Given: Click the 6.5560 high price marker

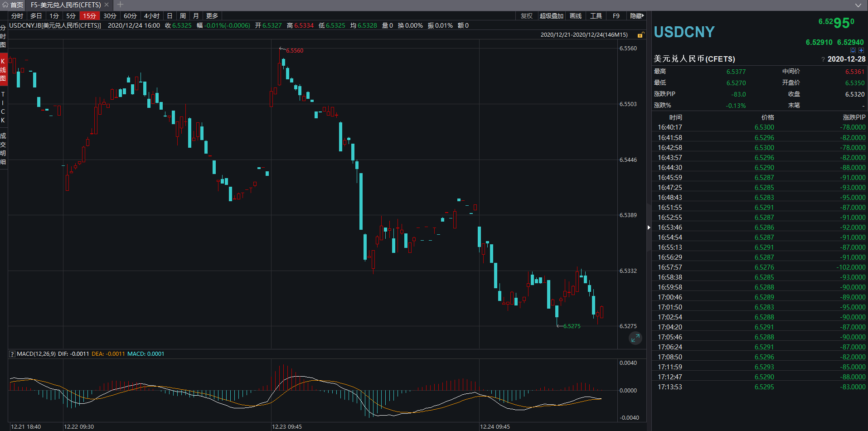Looking at the screenshot, I should tap(295, 51).
